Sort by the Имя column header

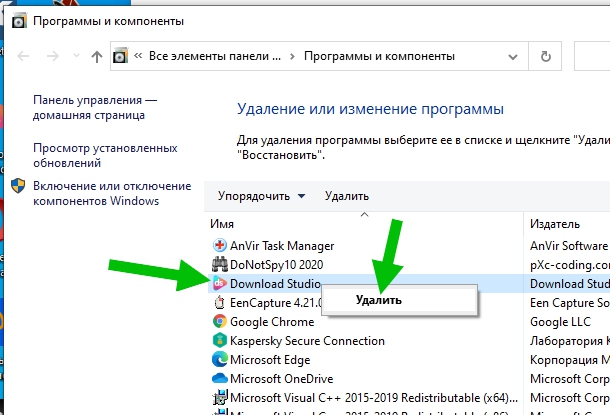coord(365,224)
